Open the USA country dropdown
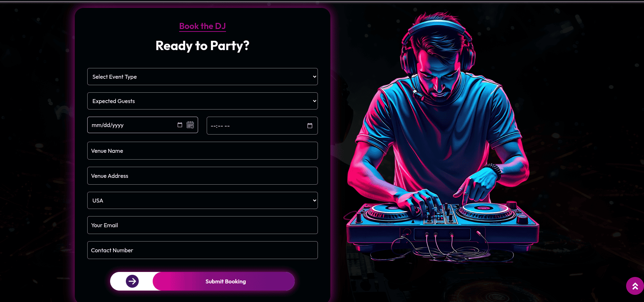Image resolution: width=644 pixels, height=302 pixels. (x=202, y=200)
